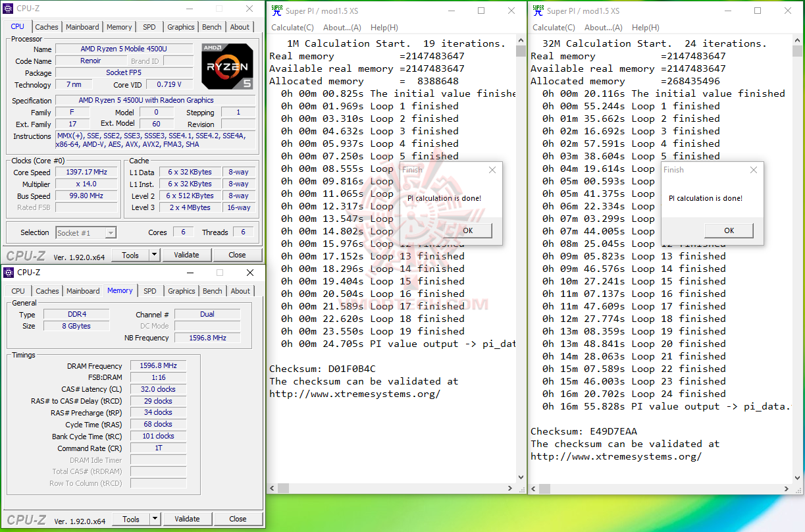Open Memory tab in top CPU-Z window
This screenshot has width=805, height=532.
pyautogui.click(x=119, y=27)
